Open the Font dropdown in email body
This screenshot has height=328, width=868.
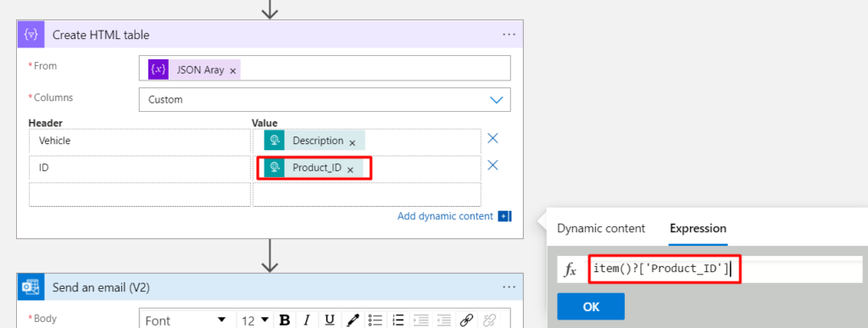click(186, 320)
